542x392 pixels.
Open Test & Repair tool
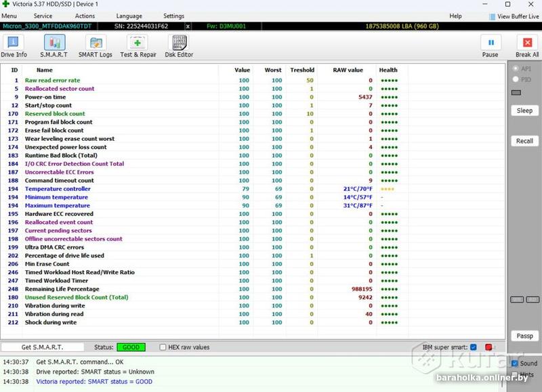(138, 46)
